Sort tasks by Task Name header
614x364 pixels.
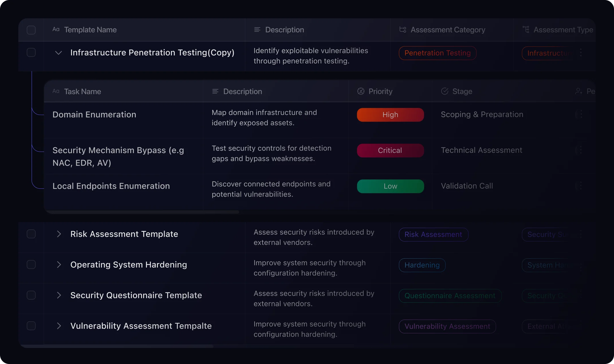tap(82, 92)
